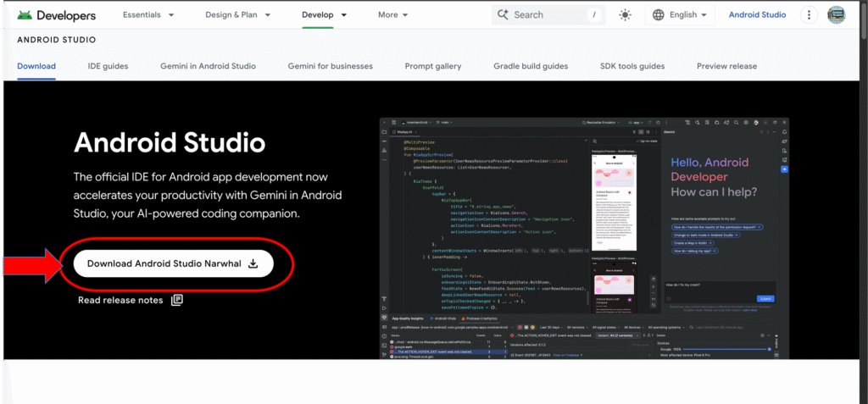Expand the Design & Plan dropdown
The image size is (868, 404).
coord(239,14)
